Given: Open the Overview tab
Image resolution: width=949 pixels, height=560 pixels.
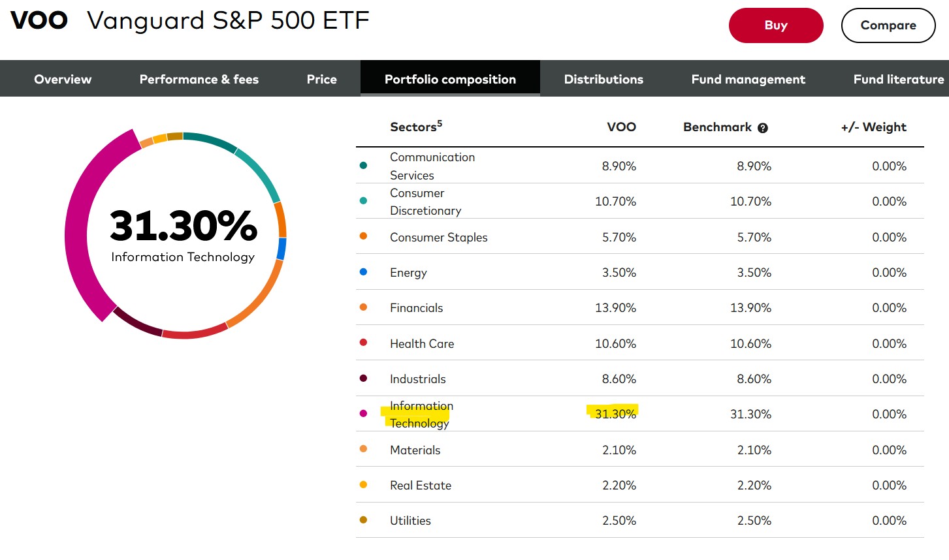Looking at the screenshot, I should tap(63, 79).
